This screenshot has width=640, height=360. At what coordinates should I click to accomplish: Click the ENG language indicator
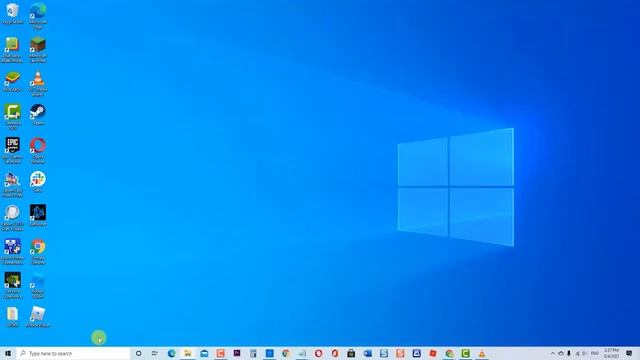[x=595, y=353]
